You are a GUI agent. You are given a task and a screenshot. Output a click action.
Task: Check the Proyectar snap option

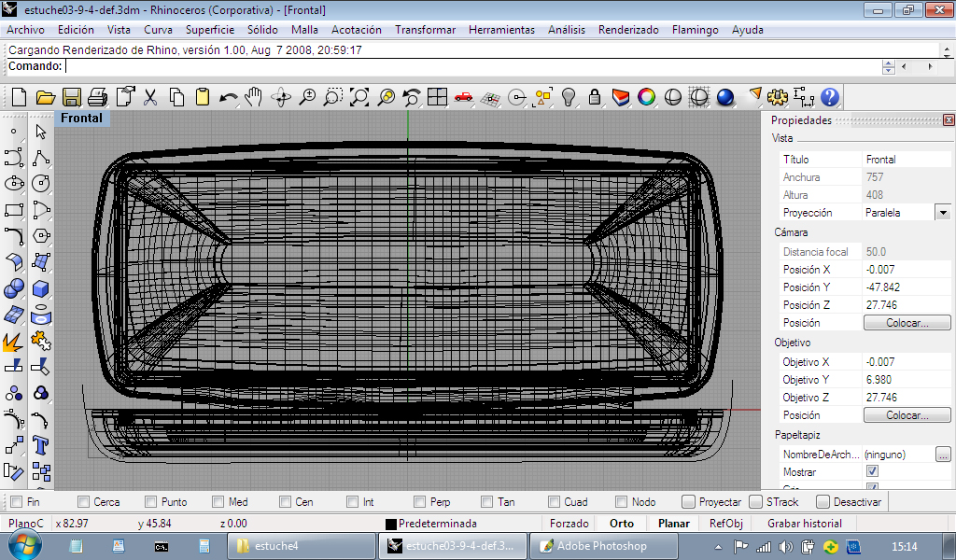[x=689, y=502]
